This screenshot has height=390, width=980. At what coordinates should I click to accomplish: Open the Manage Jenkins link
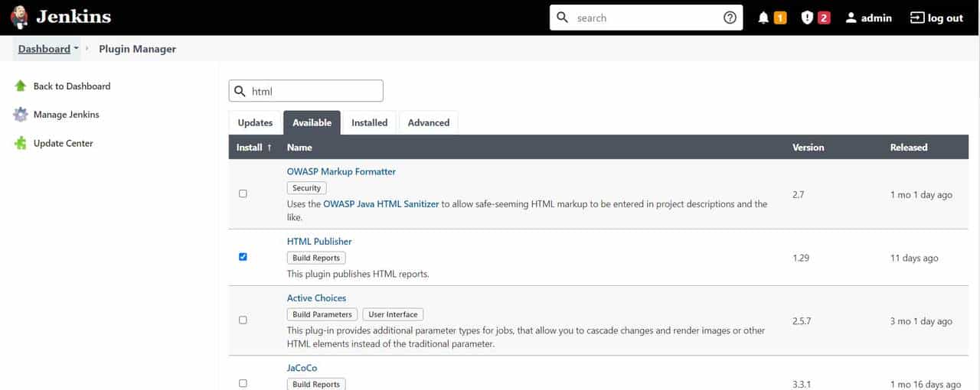pos(67,115)
